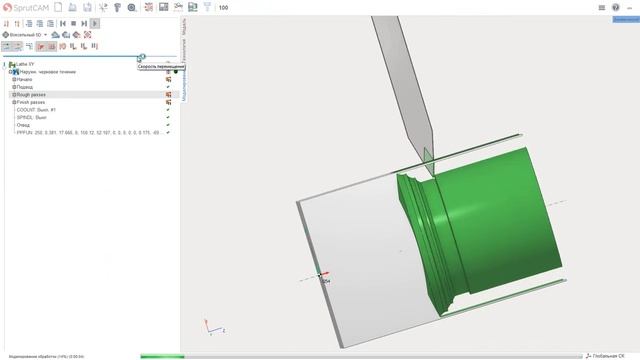
Task: Toggle the Rough passes row status icon
Action: [x=168, y=95]
